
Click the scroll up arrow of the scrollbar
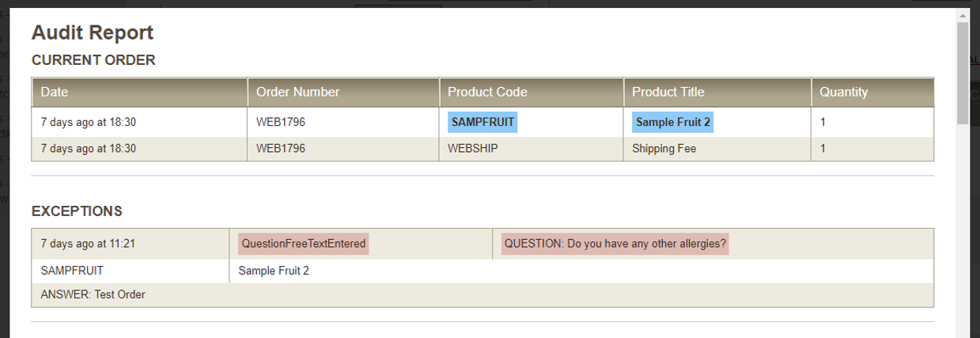click(963, 15)
